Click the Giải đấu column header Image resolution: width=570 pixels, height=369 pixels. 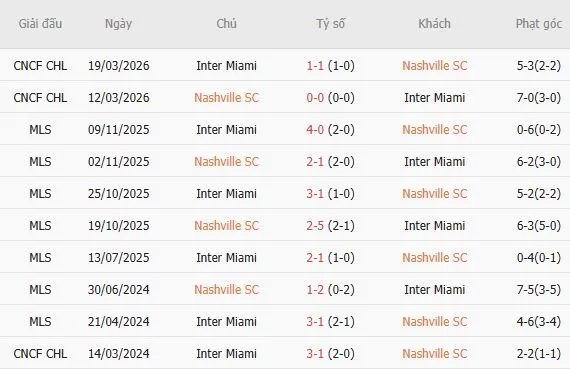(40, 24)
